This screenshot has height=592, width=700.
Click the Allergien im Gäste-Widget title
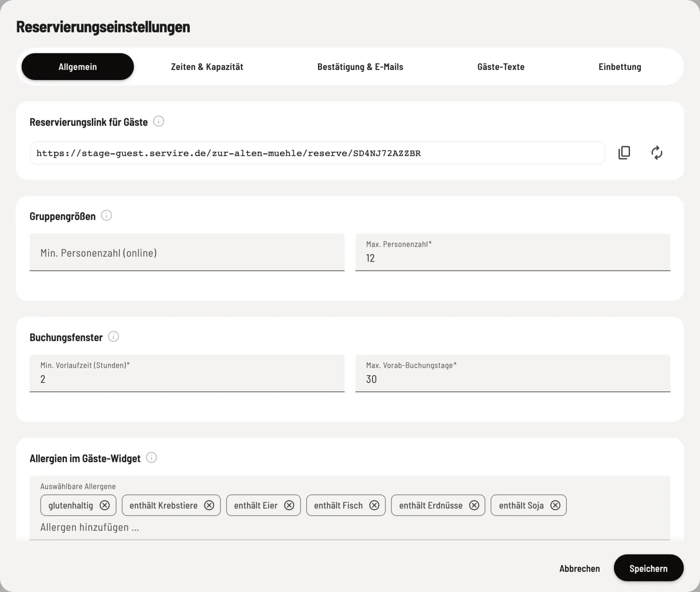pos(85,458)
